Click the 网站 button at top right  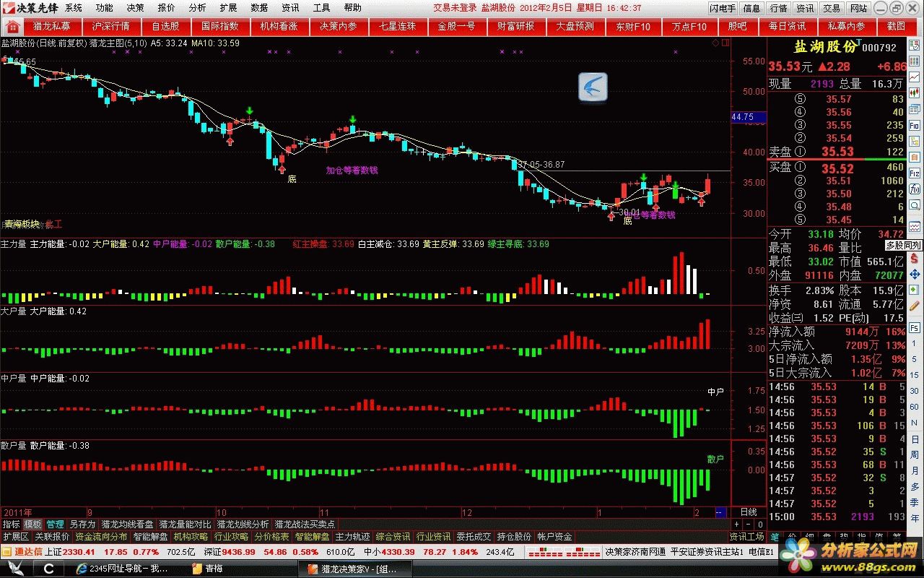point(859,8)
